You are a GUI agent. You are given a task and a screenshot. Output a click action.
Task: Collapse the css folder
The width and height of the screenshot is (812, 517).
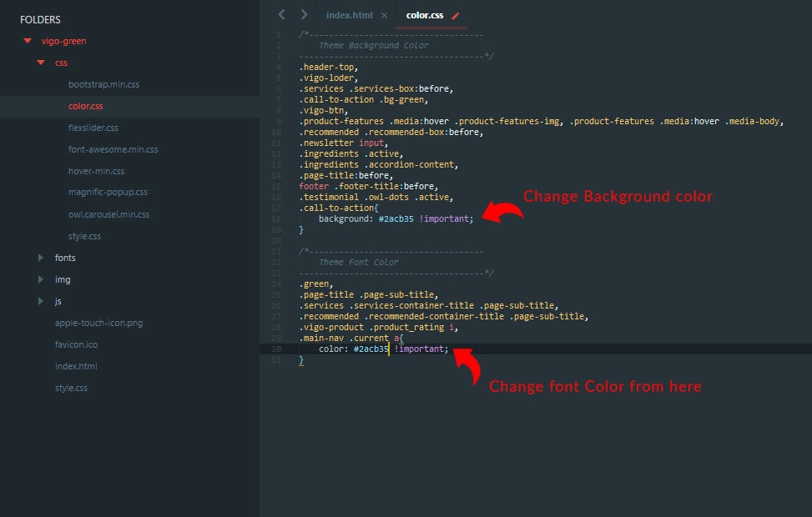(41, 63)
